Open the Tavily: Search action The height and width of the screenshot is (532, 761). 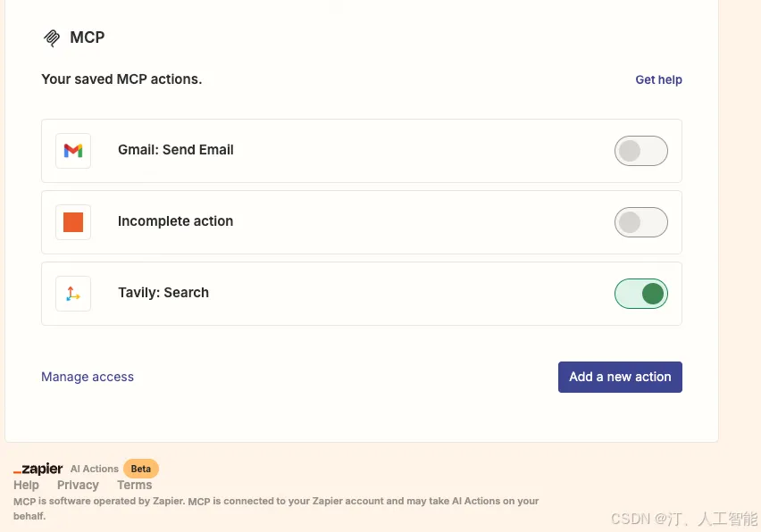[163, 293]
